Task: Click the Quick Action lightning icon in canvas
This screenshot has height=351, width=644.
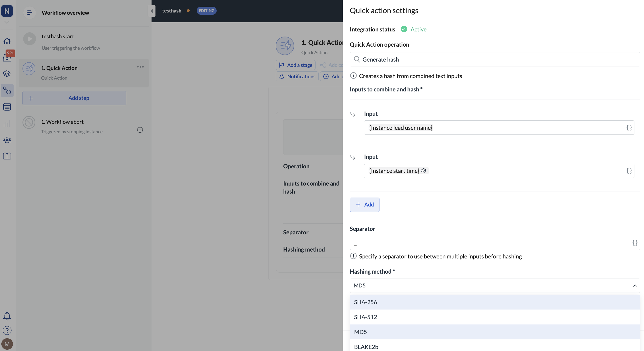Action: [x=285, y=46]
